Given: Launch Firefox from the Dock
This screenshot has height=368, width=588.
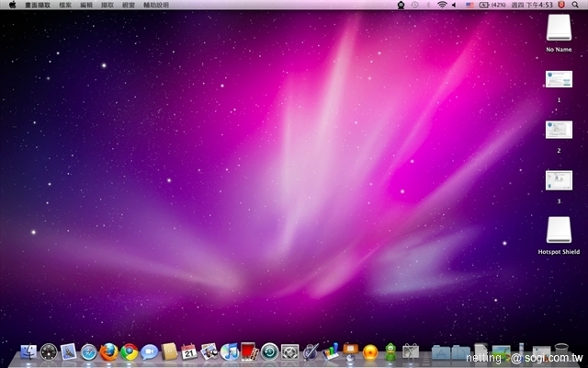Looking at the screenshot, I should point(109,351).
